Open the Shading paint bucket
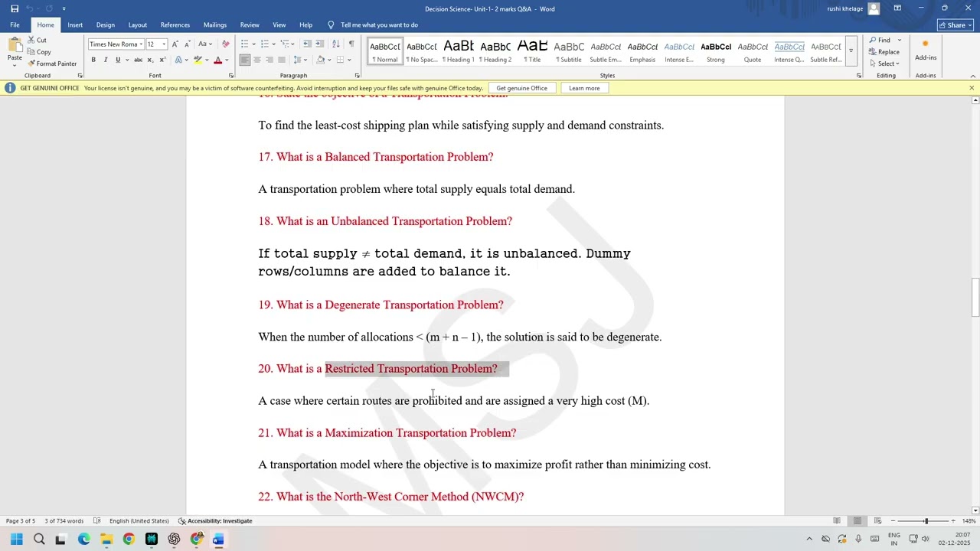The width and height of the screenshot is (980, 551). [321, 60]
